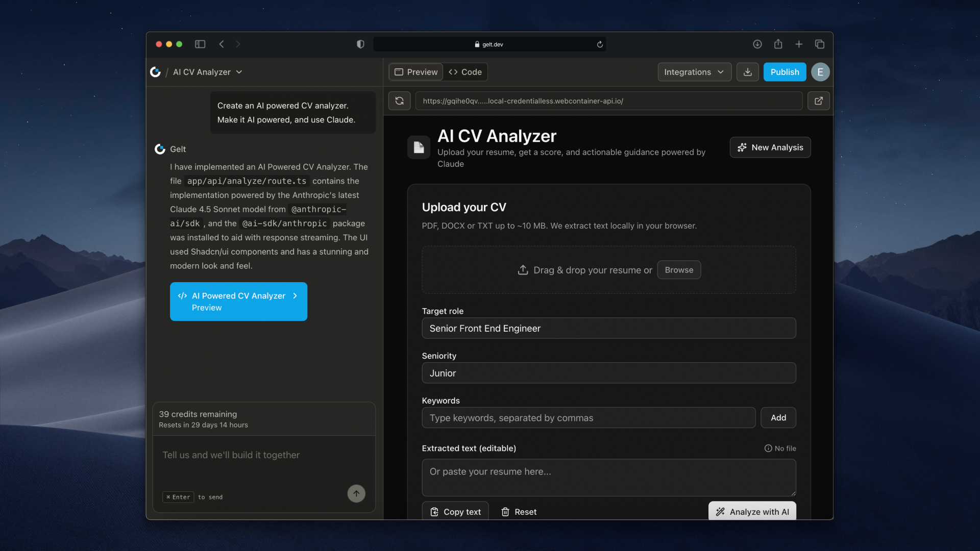Click the trash icon on the Reset button
The image size is (980, 551).
coord(505,512)
